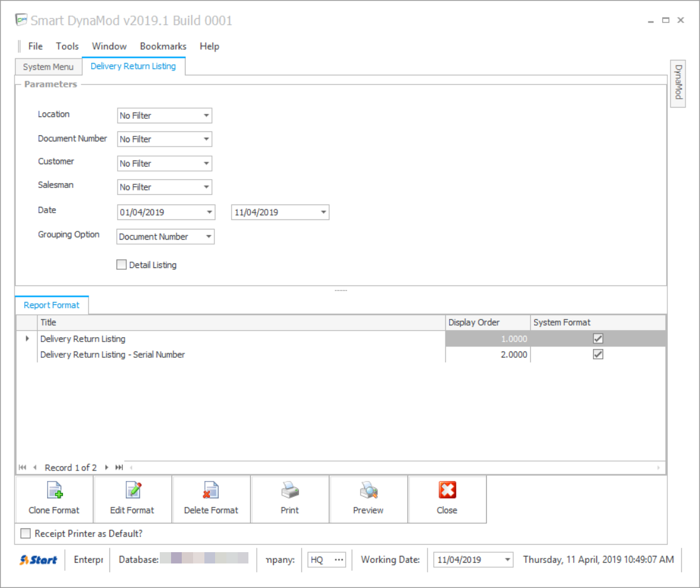Viewport: 700px width, 588px height.
Task: Open the Window menu
Action: click(x=109, y=47)
